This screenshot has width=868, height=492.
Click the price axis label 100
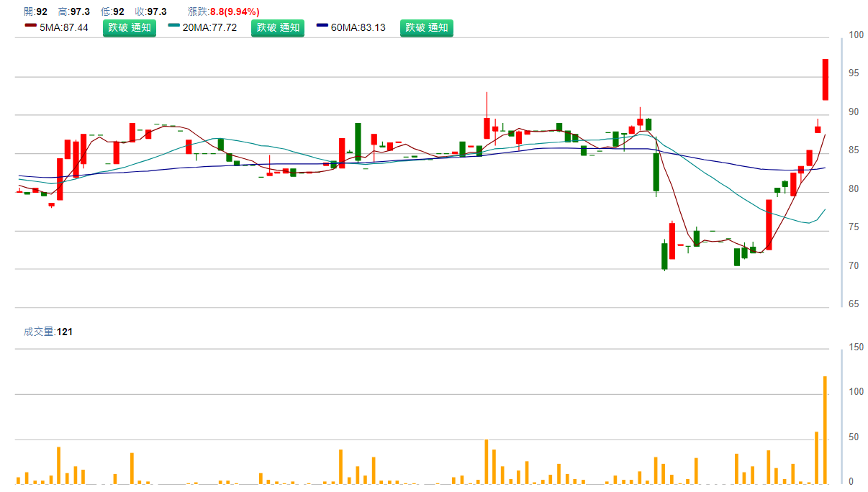click(856, 35)
